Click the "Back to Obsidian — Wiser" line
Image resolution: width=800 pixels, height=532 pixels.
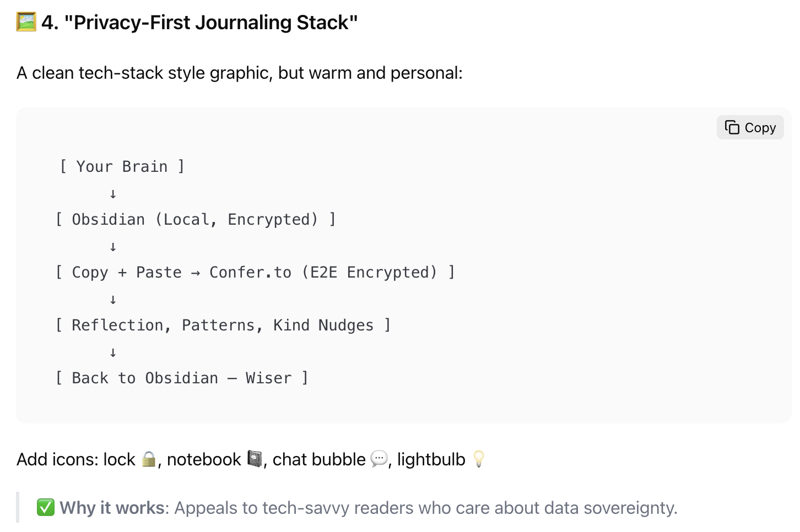(x=181, y=378)
